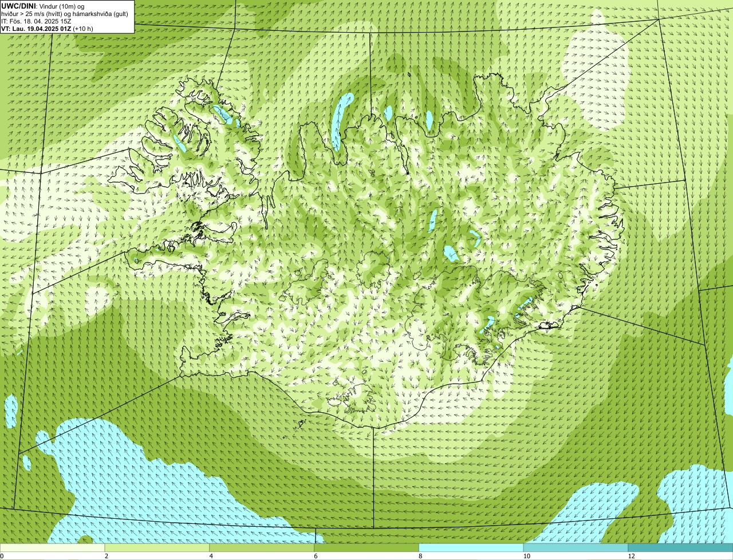This screenshot has width=733, height=560.
Task: Click the colorbar label '6'
Action: [316, 556]
